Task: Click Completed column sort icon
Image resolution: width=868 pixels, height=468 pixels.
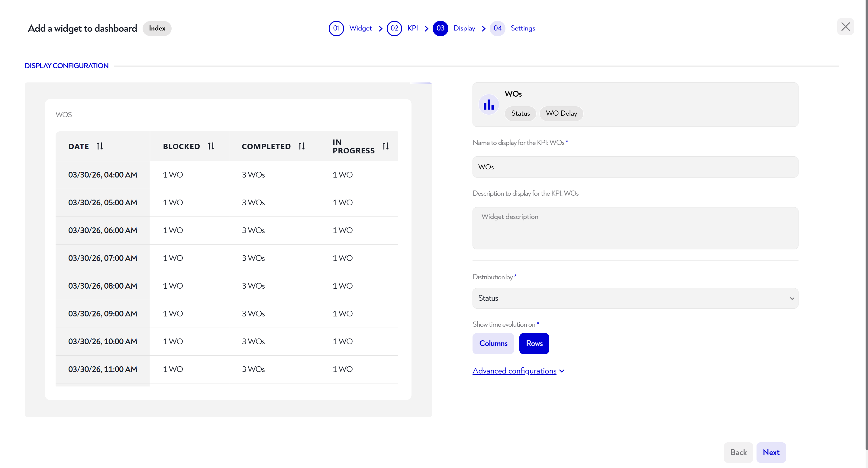Action: (302, 146)
